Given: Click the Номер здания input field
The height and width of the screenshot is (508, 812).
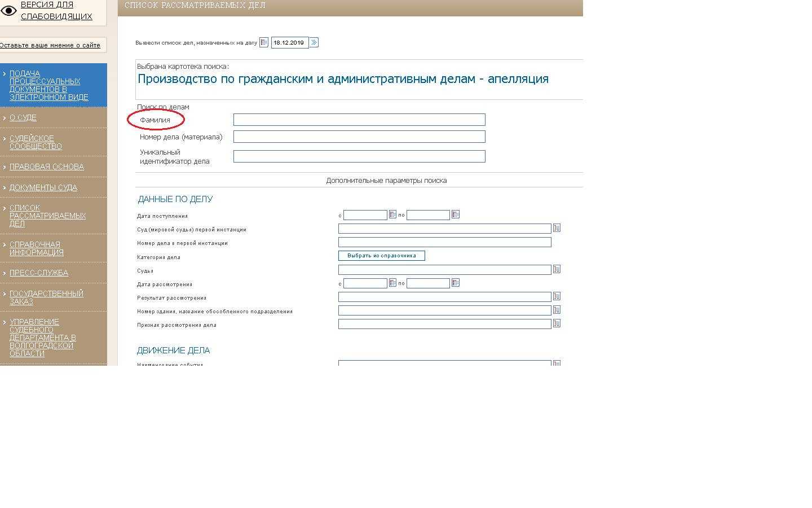Looking at the screenshot, I should coord(445,310).
